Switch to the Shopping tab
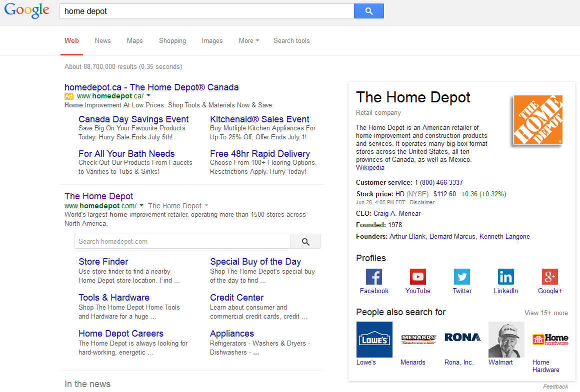 pyautogui.click(x=172, y=41)
